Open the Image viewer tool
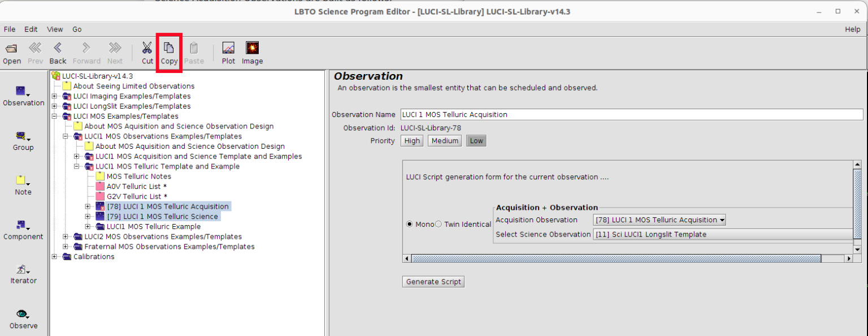 pyautogui.click(x=252, y=49)
